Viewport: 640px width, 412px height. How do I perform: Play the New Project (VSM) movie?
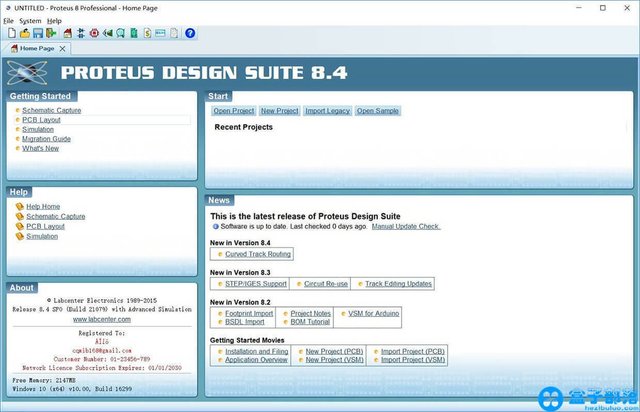[335, 360]
